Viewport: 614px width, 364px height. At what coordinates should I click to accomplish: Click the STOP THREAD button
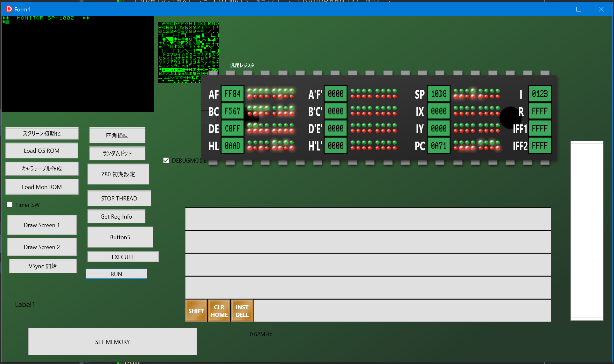click(119, 198)
